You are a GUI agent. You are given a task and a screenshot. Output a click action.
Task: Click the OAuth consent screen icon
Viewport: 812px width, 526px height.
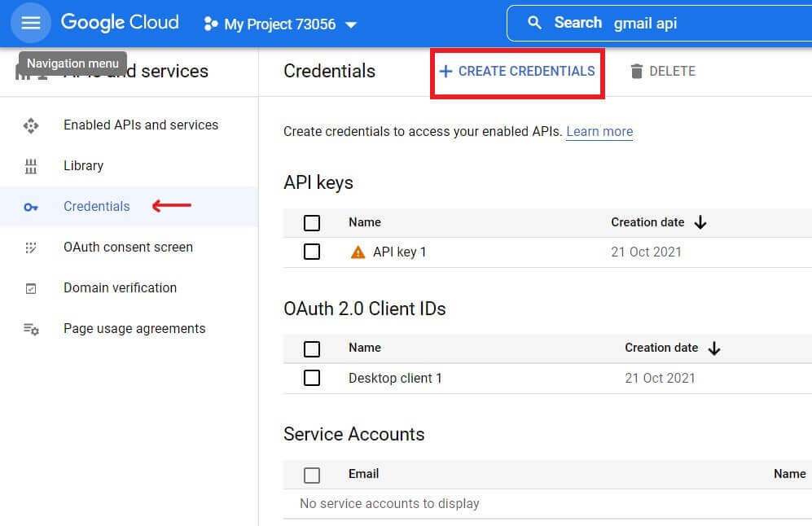[x=31, y=248]
